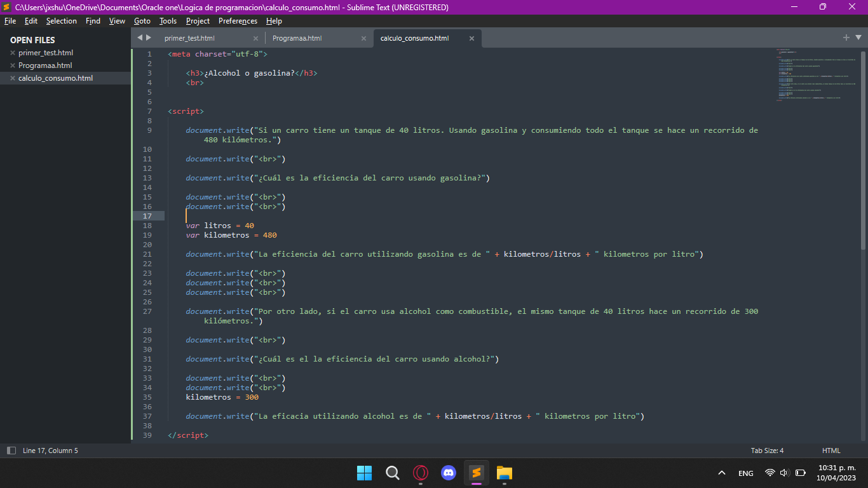The image size is (868, 488).
Task: Open the Edit menu
Action: pos(31,21)
